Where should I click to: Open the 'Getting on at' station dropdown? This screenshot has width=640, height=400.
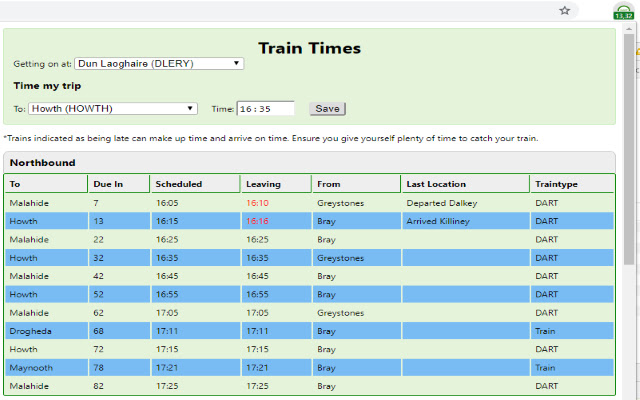pyautogui.click(x=159, y=64)
